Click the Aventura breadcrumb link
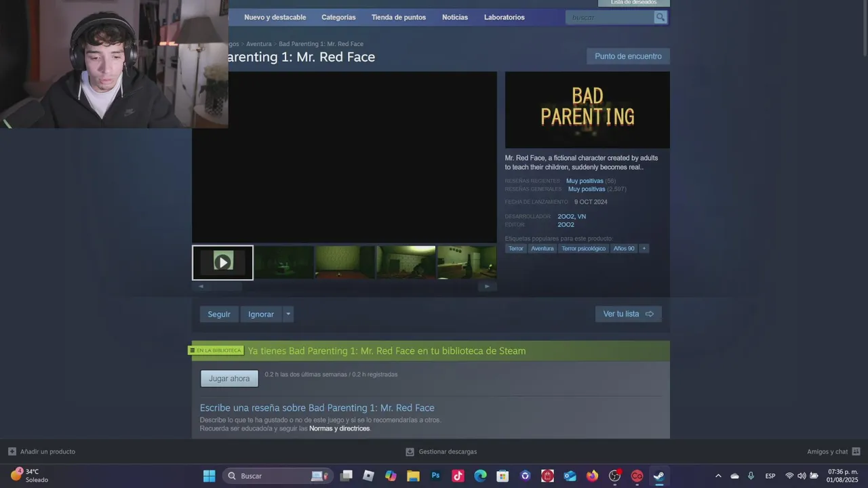Image resolution: width=868 pixels, height=488 pixels. 258,44
